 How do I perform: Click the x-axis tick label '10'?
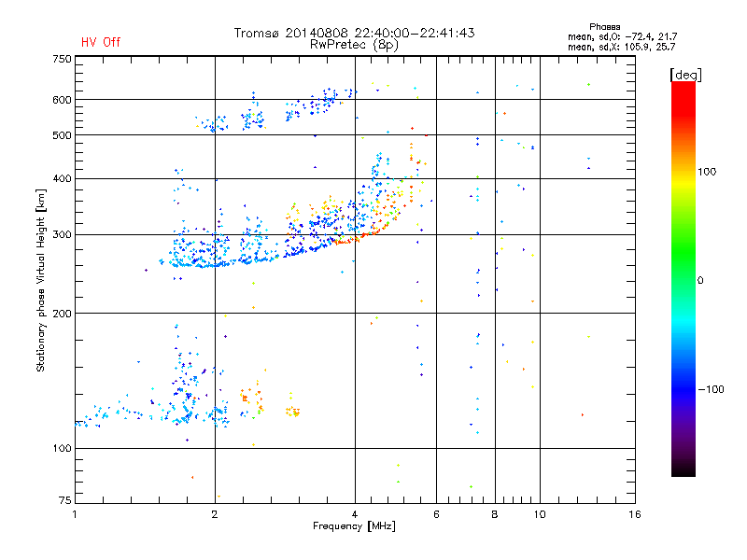click(540, 514)
